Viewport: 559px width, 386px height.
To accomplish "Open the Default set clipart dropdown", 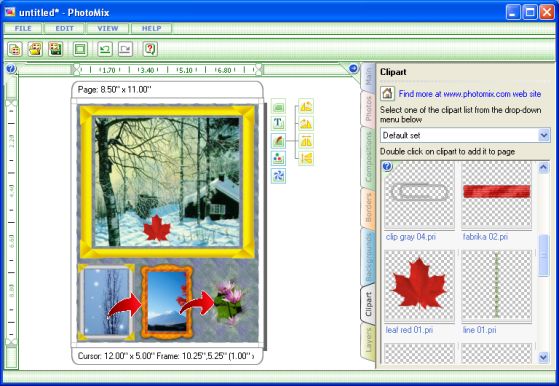I will coord(465,135).
